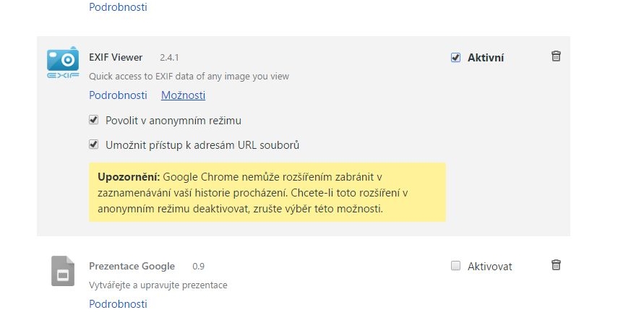Open the Možnosti link for EXIF Viewer

click(x=183, y=95)
